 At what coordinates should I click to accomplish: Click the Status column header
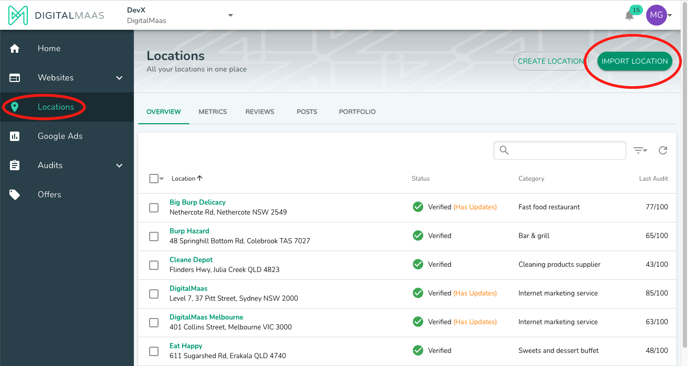point(420,179)
